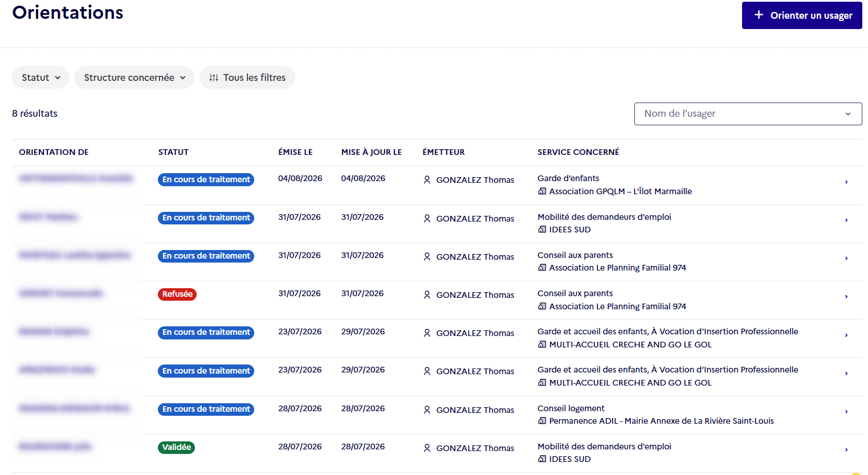Viewport: 868px width, 475px height.
Task: Click the 8 résultats count text
Action: pyautogui.click(x=35, y=113)
